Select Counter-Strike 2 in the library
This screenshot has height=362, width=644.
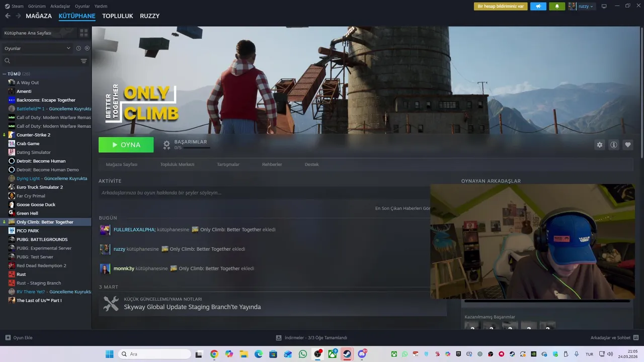pos(33,135)
